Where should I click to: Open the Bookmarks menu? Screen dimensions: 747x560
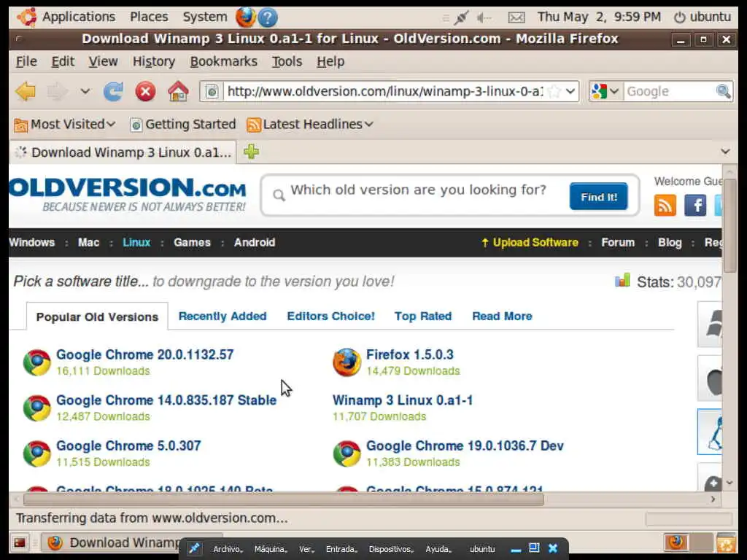click(223, 61)
